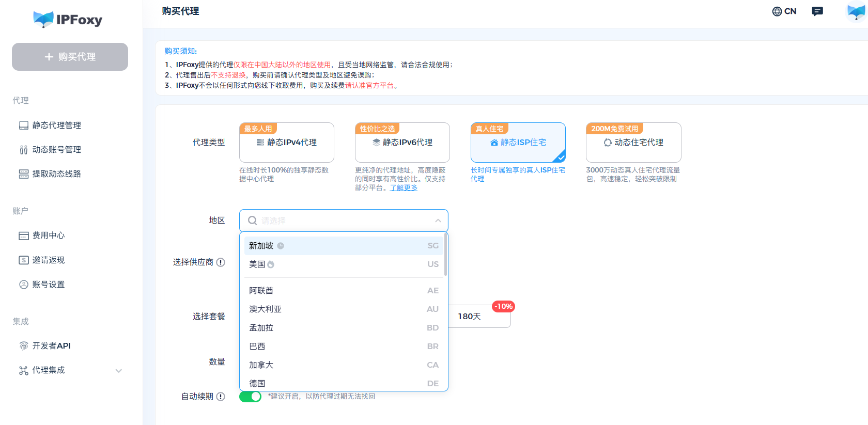The width and height of the screenshot is (868, 425).
Task: Expand the 代理集成 submenu chevron
Action: click(x=119, y=371)
